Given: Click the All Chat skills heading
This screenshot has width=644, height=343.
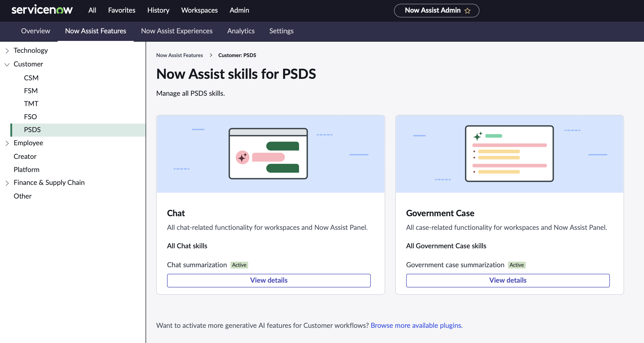Looking at the screenshot, I should click(187, 246).
